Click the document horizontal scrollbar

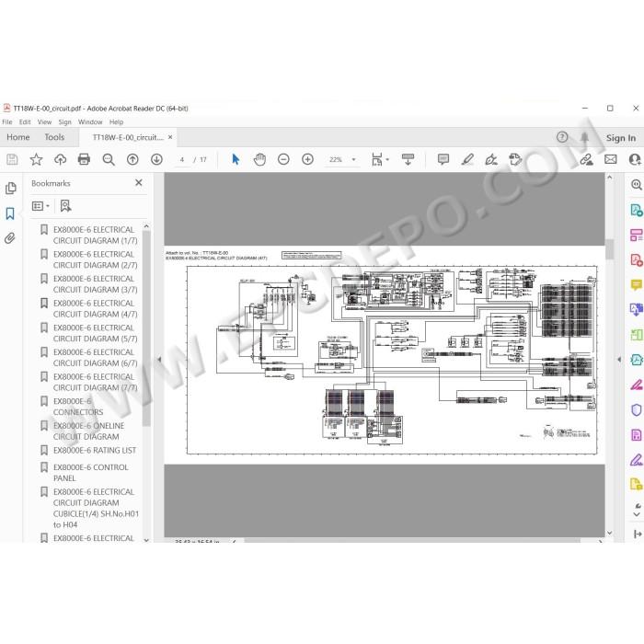tap(412, 541)
